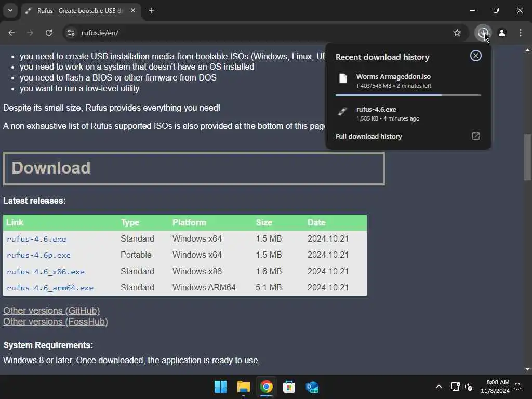Image resolution: width=532 pixels, height=399 pixels.
Task: Click the network status tray icon
Action: click(x=455, y=387)
